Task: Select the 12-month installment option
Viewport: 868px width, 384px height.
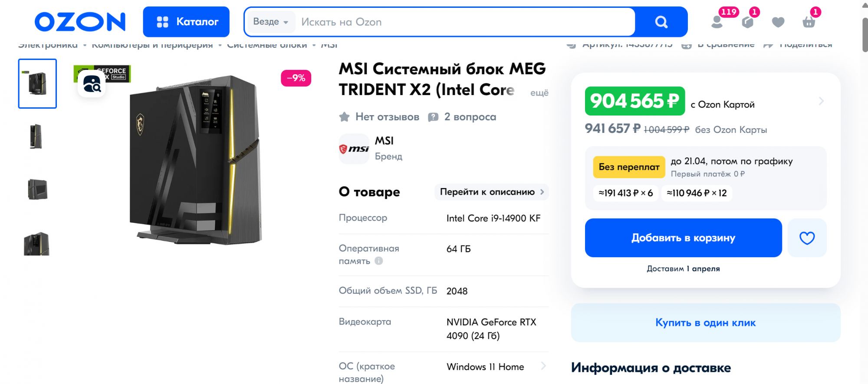Action: (697, 193)
